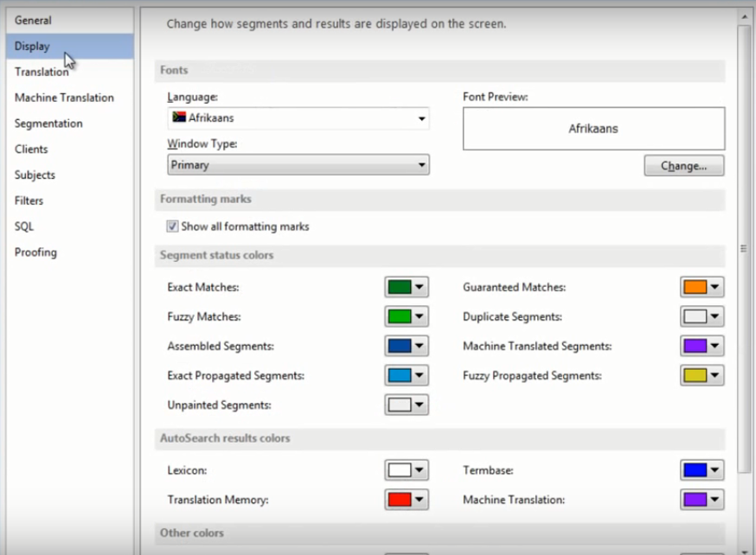Uncheck Show all formatting marks
756x555 pixels.
(x=173, y=226)
